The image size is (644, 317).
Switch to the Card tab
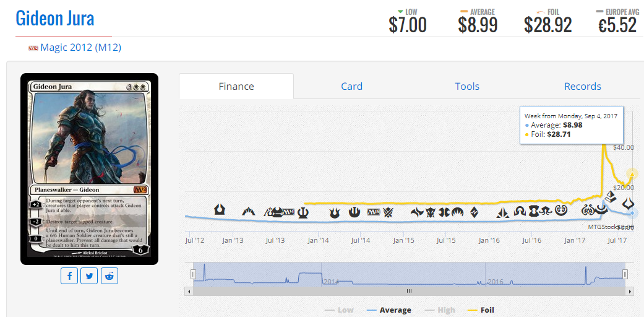(351, 86)
